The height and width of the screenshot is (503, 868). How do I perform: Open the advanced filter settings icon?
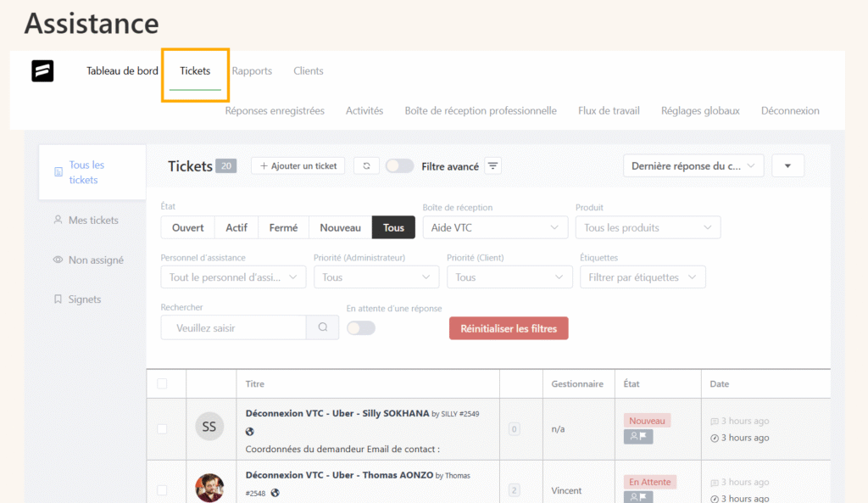click(492, 166)
